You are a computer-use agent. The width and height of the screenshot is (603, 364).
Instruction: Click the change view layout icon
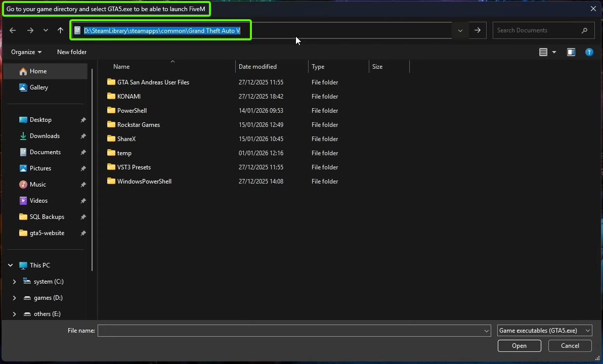(543, 52)
